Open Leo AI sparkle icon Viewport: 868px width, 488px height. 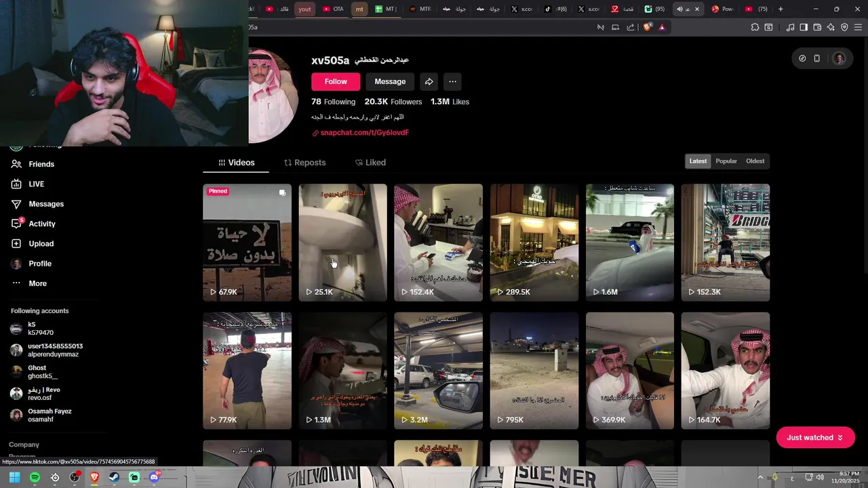tap(831, 27)
